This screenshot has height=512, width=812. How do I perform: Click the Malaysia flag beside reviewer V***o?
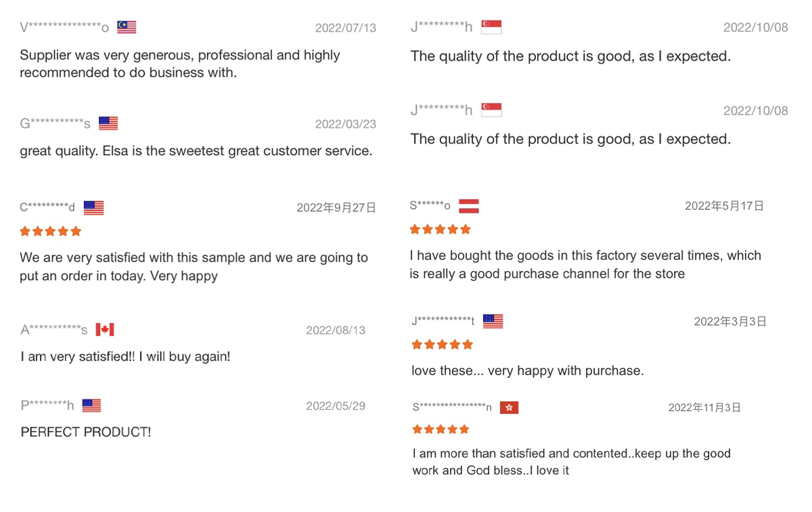(x=127, y=27)
